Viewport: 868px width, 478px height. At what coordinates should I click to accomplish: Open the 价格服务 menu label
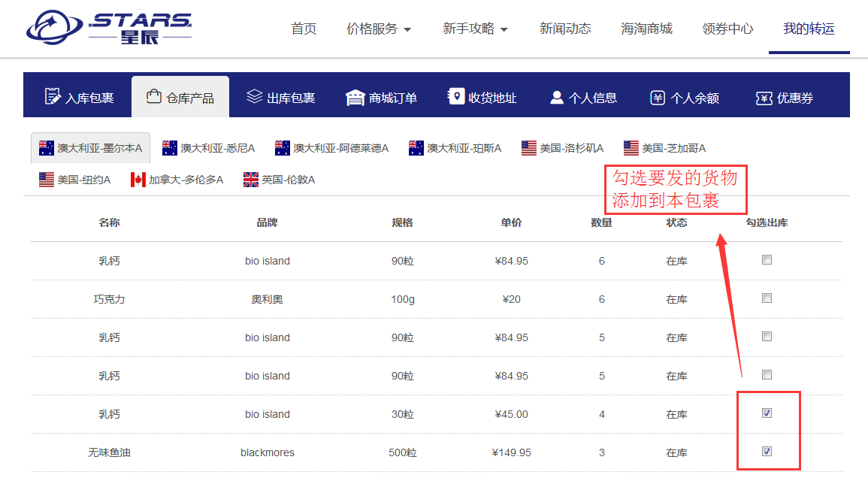(x=372, y=29)
